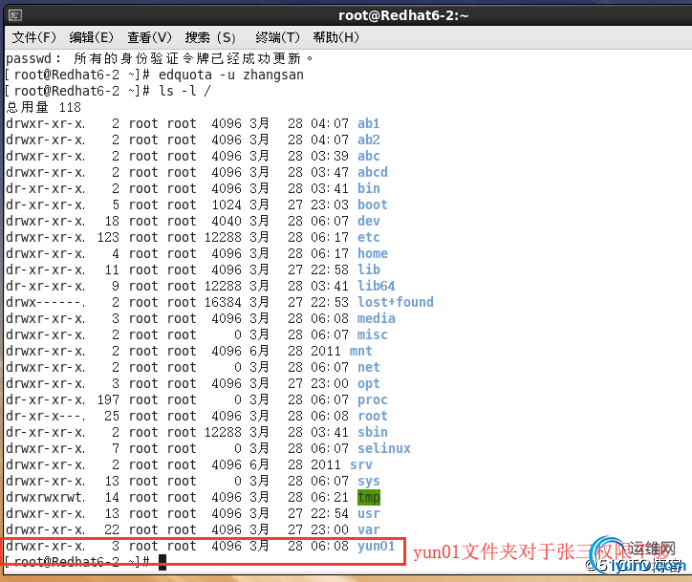Click the 16384 size value for lost+found
The height and width of the screenshot is (582, 692).
point(222,302)
